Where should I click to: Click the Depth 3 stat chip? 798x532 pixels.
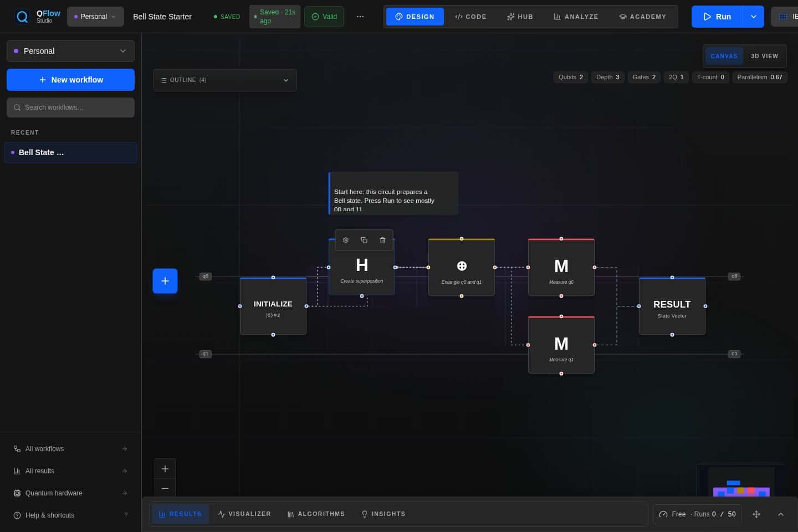[608, 77]
